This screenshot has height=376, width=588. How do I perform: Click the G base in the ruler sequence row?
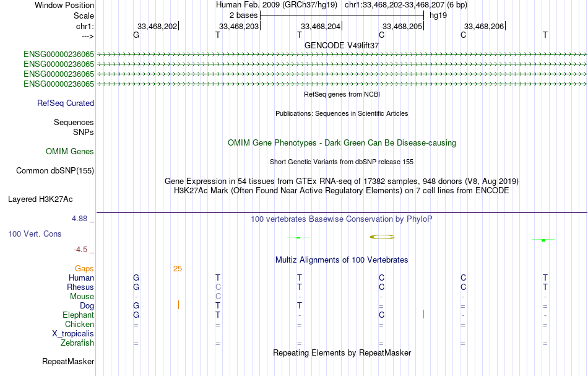click(136, 35)
